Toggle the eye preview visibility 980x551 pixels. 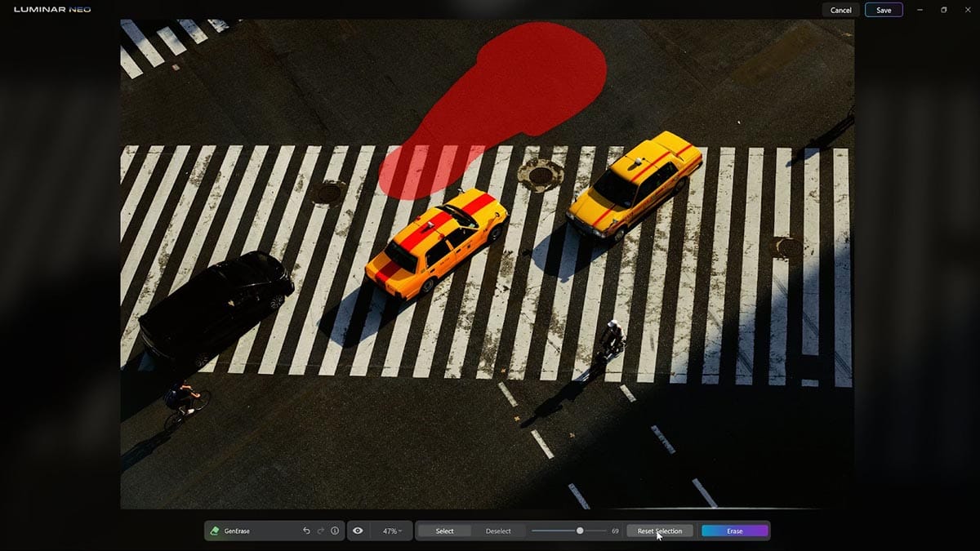358,531
